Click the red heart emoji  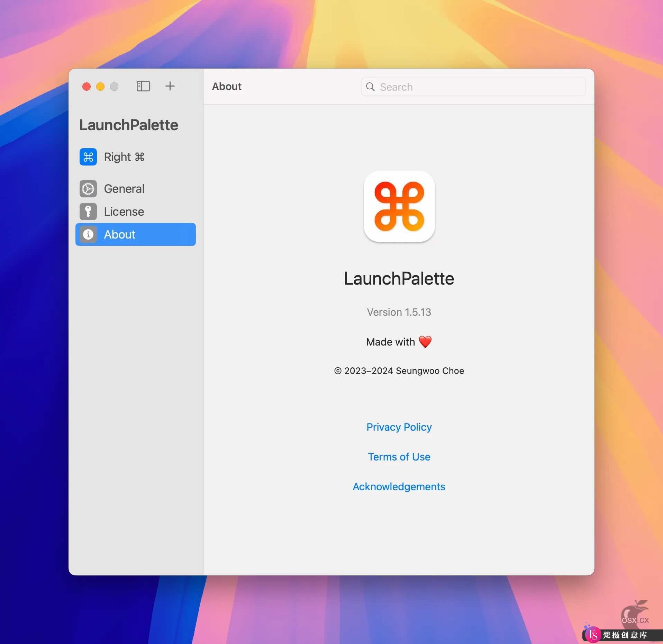click(425, 342)
